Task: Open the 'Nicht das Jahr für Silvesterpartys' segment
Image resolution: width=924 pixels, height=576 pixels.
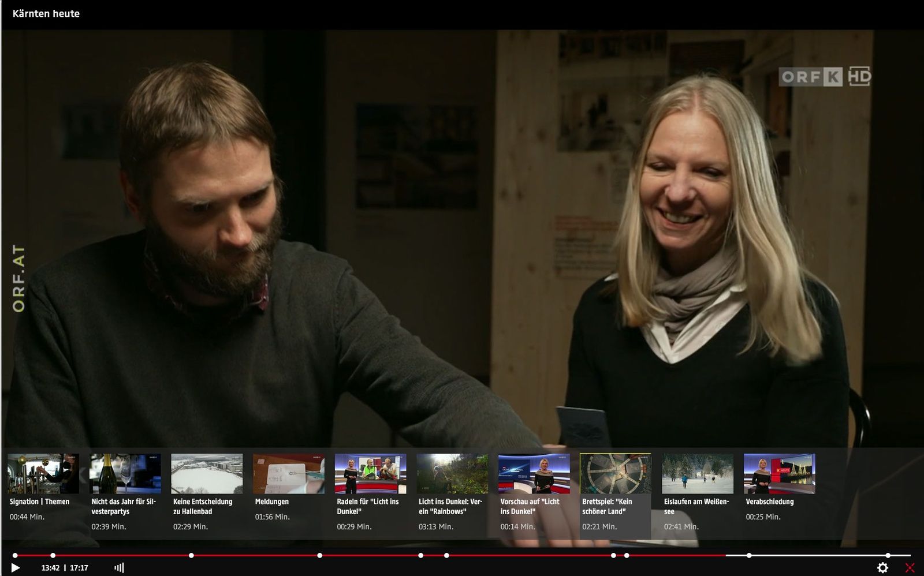Action: click(x=125, y=473)
